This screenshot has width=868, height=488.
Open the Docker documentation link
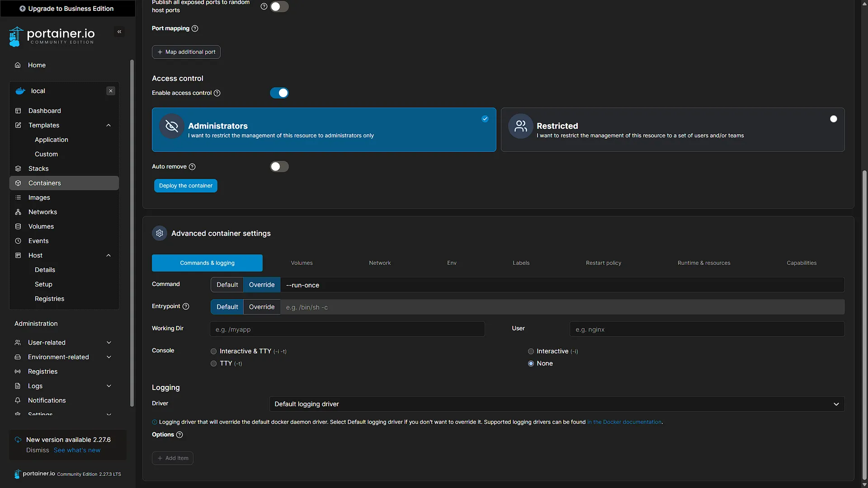click(x=624, y=422)
